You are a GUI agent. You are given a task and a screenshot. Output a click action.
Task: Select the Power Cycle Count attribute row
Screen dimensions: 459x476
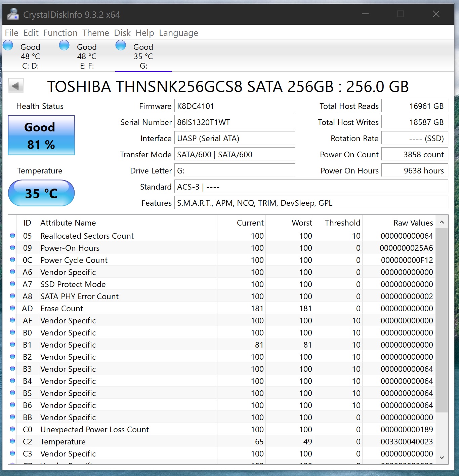click(x=222, y=260)
